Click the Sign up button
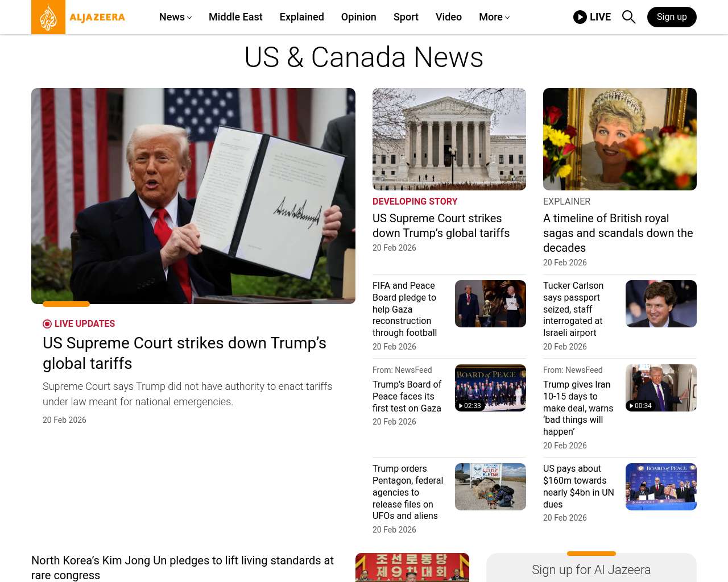The width and height of the screenshot is (728, 582). [672, 17]
